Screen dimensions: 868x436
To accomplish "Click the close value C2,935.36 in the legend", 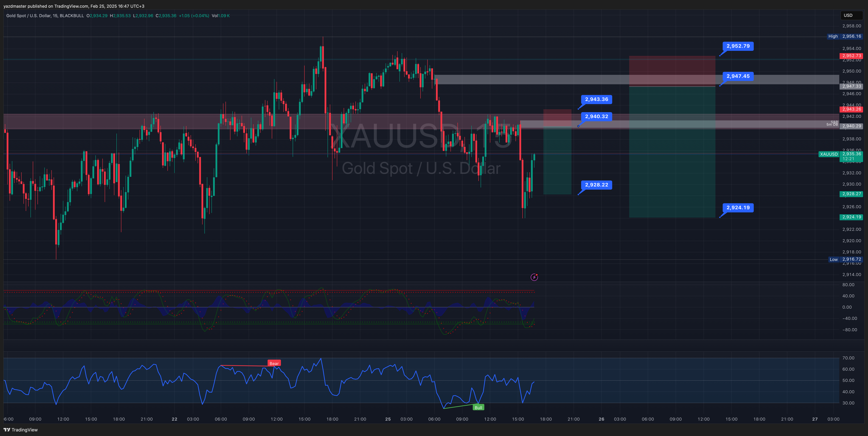I will coord(166,15).
